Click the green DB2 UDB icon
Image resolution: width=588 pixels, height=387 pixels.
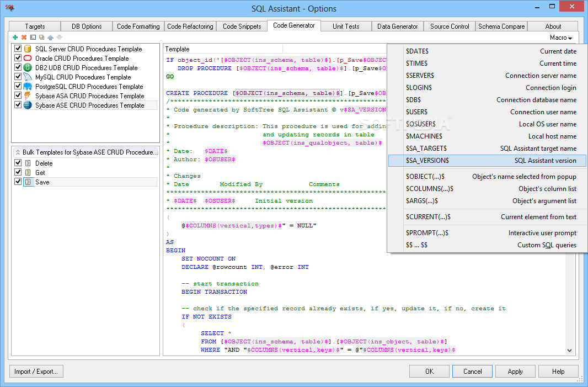[28, 67]
